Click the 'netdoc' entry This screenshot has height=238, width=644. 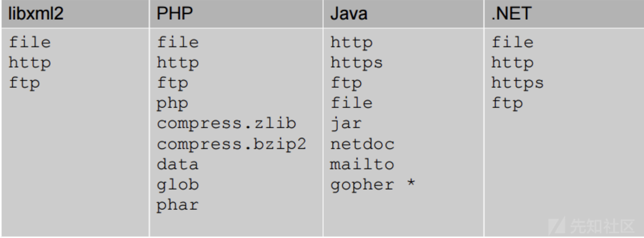(x=362, y=144)
